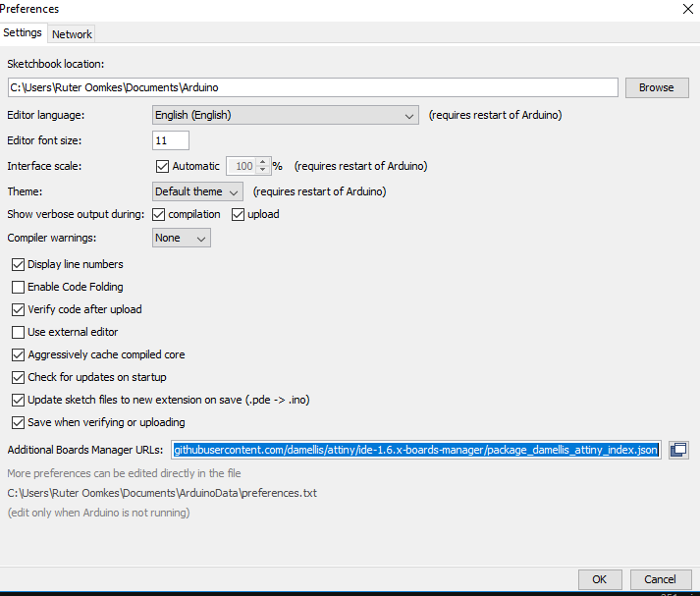Open the Additional Boards Manager URLs window icon
The height and width of the screenshot is (596, 700).
tap(677, 450)
